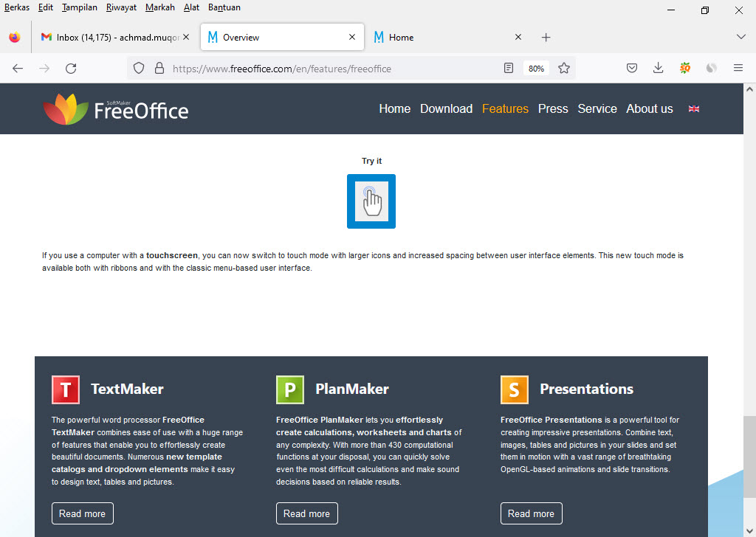This screenshot has width=756, height=537.
Task: Toggle reader view in the address bar
Action: [x=509, y=67]
